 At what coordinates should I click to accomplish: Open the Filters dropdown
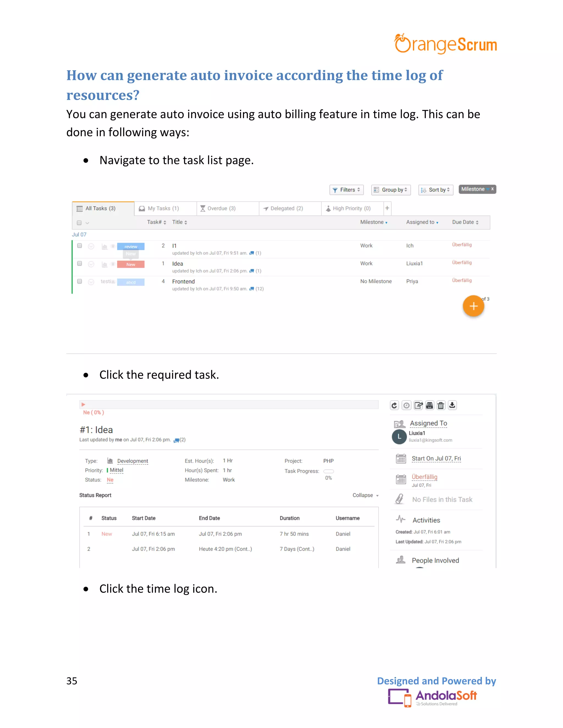point(347,190)
